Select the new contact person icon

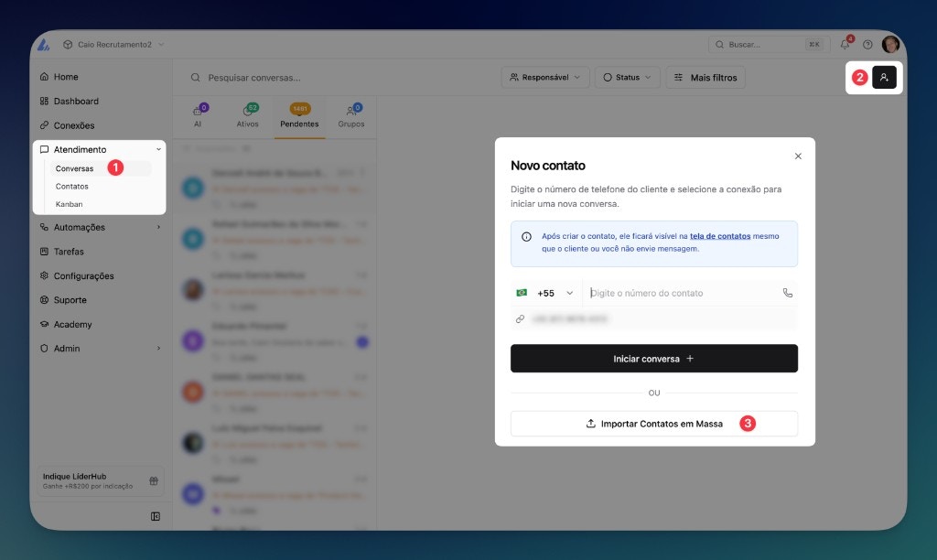pyautogui.click(x=884, y=79)
